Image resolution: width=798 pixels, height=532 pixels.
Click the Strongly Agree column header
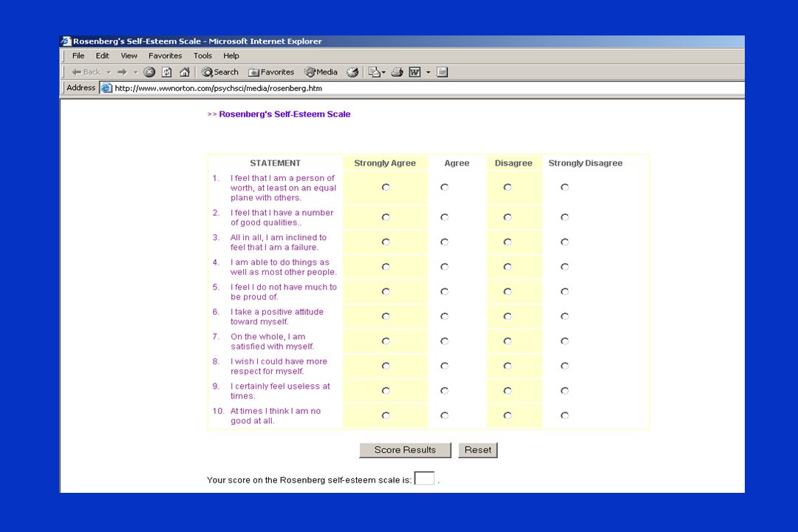[385, 163]
